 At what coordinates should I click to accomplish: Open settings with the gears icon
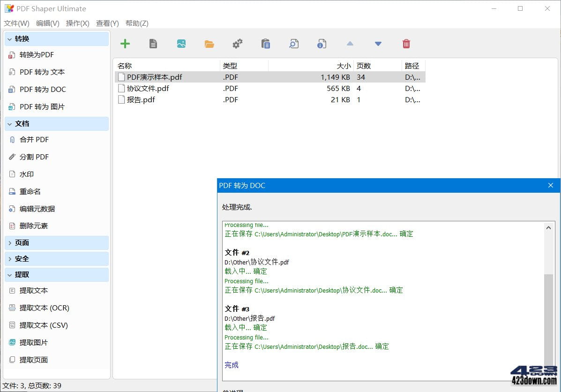(237, 44)
